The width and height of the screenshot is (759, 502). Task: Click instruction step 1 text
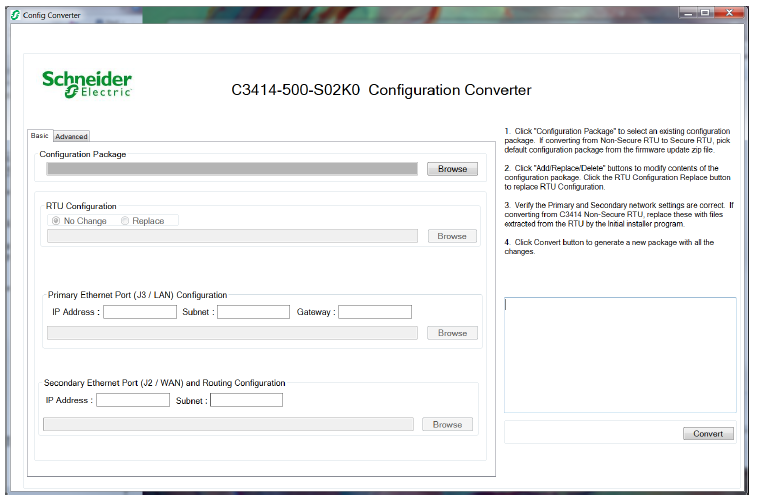[617, 140]
